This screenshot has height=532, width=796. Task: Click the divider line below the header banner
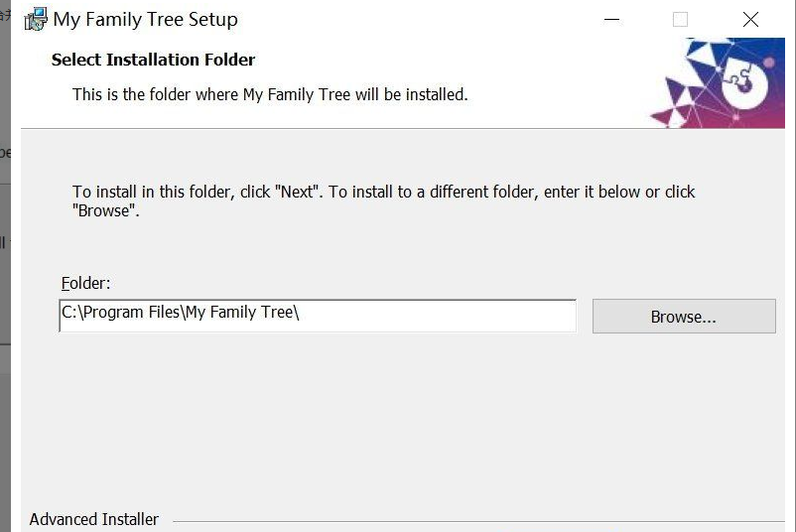(403, 128)
